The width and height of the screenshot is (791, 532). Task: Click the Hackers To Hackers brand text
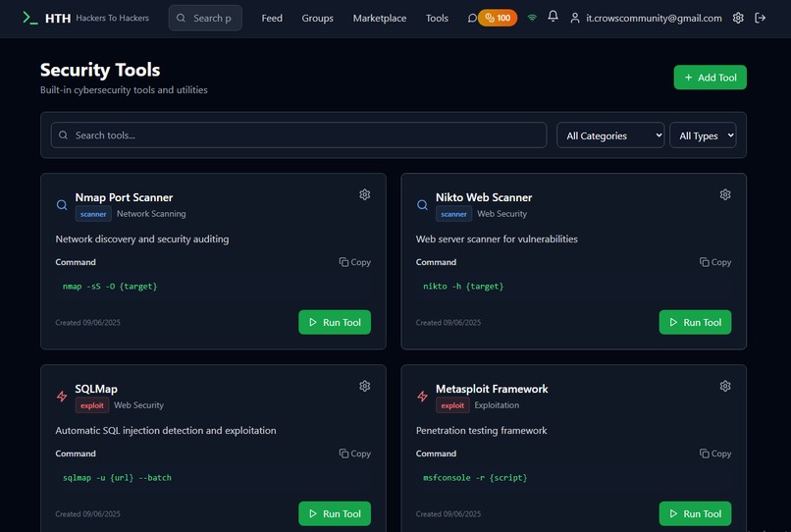coord(113,19)
